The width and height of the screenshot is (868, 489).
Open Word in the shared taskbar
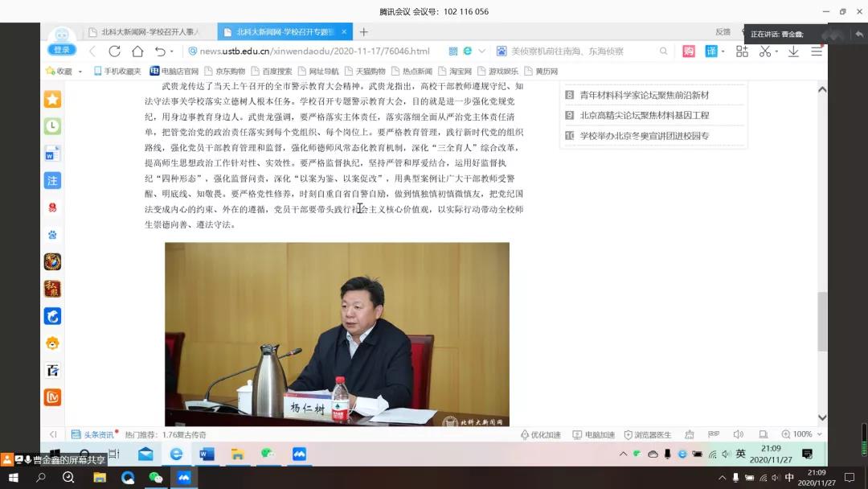tap(207, 454)
